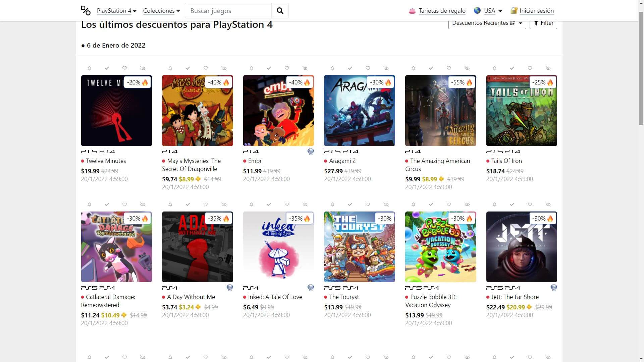
Task: Click the Buscar juegos search field
Action: (x=228, y=11)
